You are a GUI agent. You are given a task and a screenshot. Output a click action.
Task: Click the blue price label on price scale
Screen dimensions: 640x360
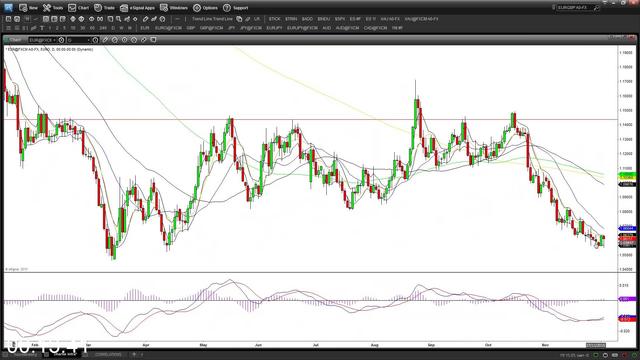[x=627, y=228]
